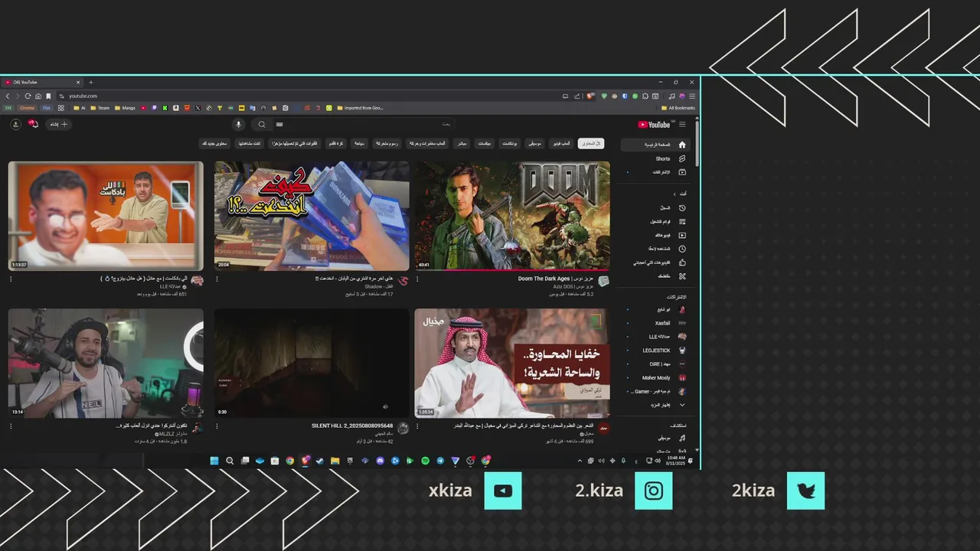Open the extensions puzzle-piece icon
Screen dimensions: 980x551
pos(645,96)
